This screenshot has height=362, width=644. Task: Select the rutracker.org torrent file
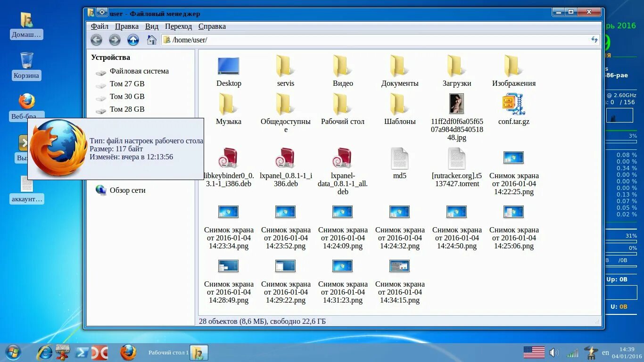[x=457, y=167]
